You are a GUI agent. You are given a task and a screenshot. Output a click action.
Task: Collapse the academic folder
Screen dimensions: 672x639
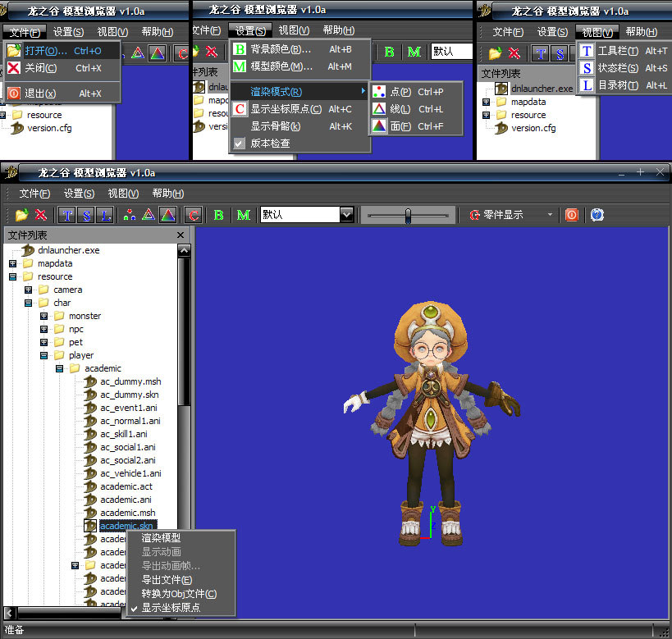pos(60,368)
